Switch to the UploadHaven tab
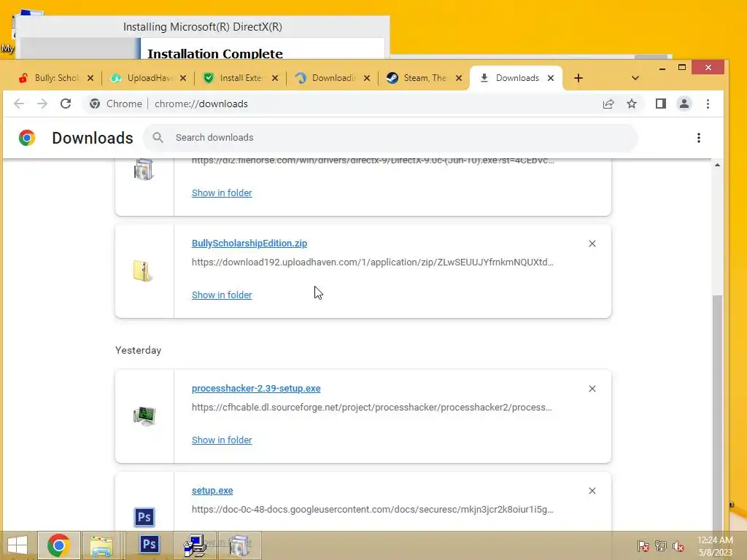Image resolution: width=747 pixels, height=560 pixels. 141,78
